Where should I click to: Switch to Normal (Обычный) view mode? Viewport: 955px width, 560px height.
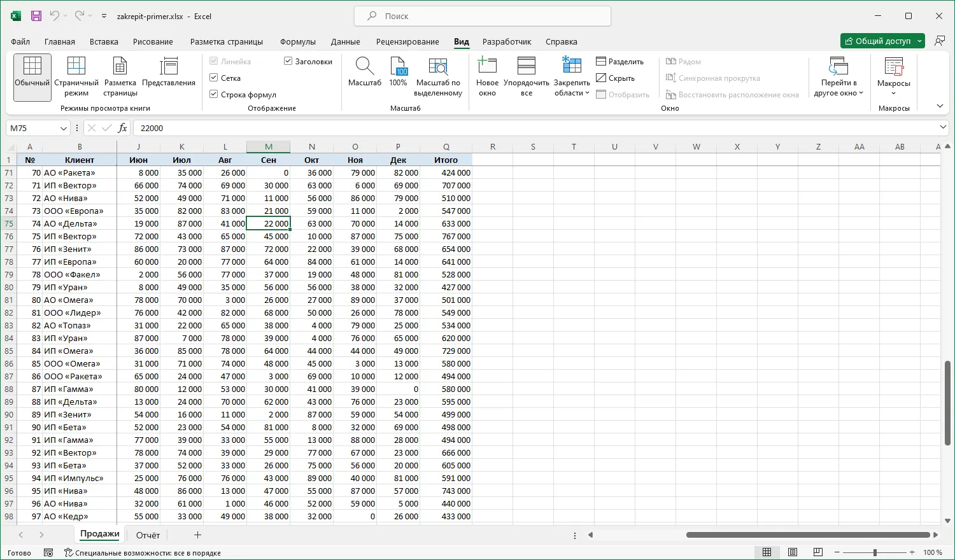click(32, 77)
